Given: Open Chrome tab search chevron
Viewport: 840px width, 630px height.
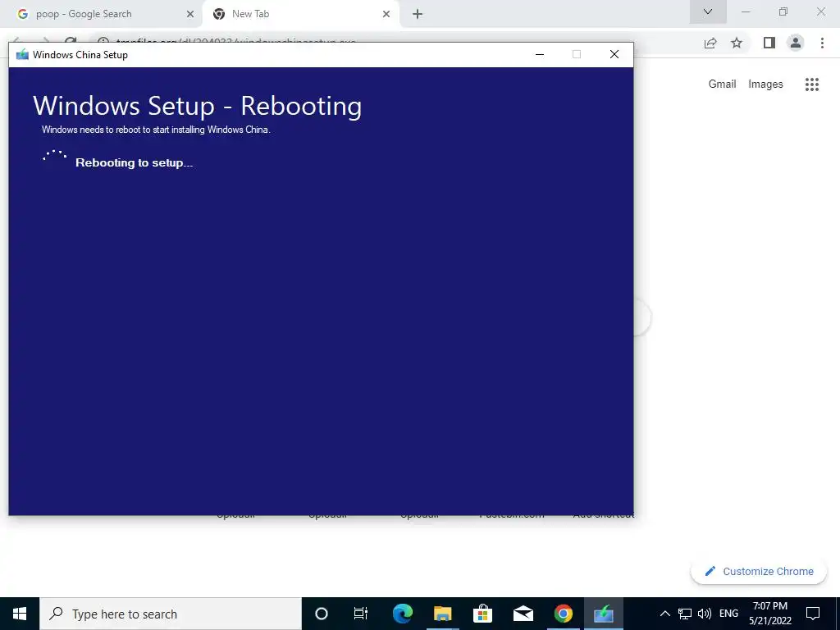Looking at the screenshot, I should [x=708, y=11].
